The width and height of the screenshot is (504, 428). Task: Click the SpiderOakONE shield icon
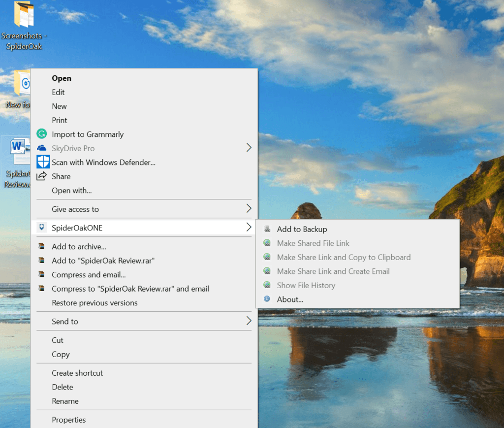click(x=41, y=228)
